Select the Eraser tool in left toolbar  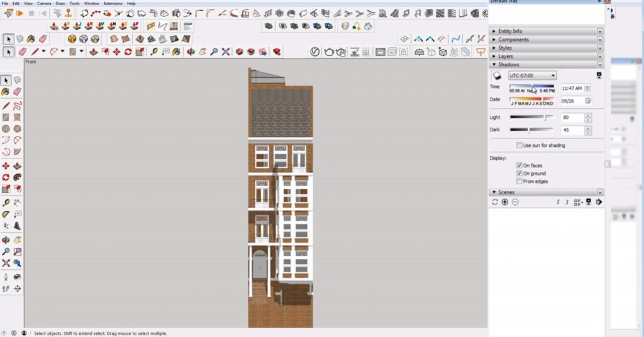pos(17,92)
